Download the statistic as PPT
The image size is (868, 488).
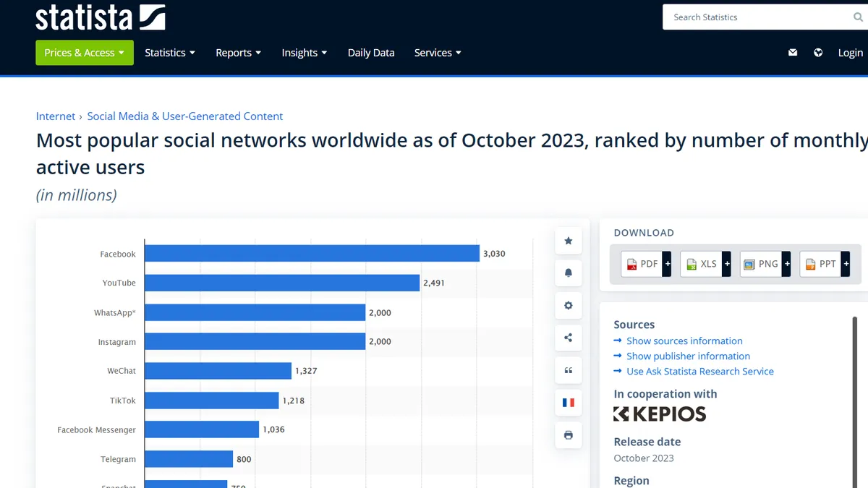(x=825, y=264)
